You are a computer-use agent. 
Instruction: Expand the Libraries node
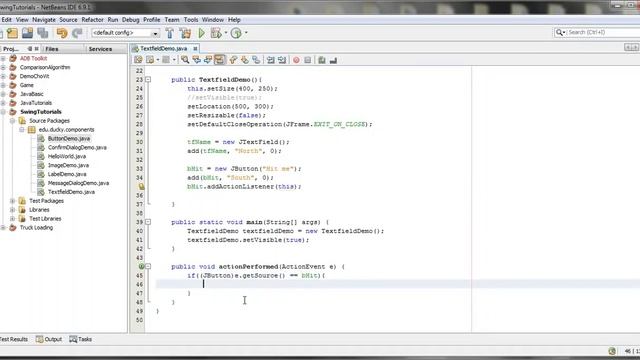click(13, 210)
